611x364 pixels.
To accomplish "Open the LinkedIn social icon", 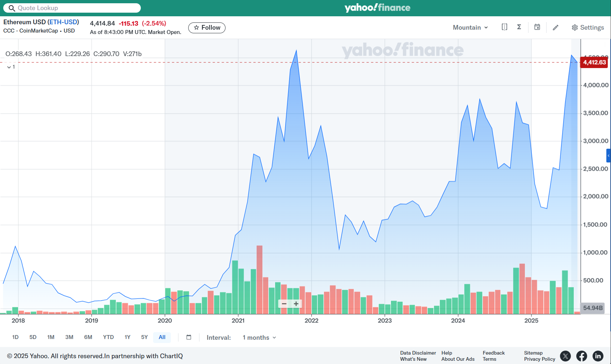I will point(598,356).
